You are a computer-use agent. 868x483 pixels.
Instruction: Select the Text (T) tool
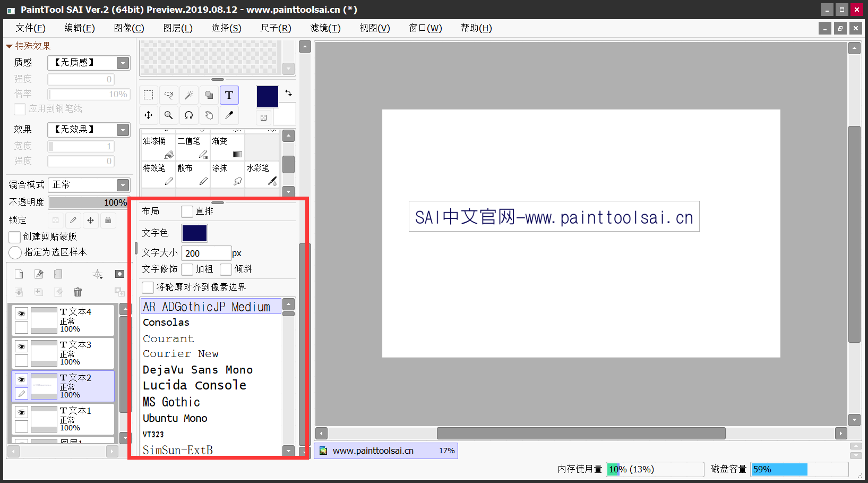pos(229,95)
